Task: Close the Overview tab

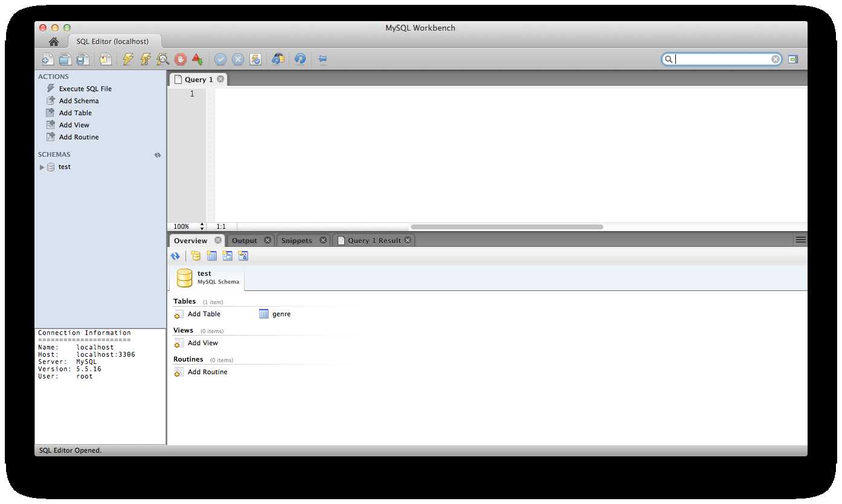Action: coord(218,240)
